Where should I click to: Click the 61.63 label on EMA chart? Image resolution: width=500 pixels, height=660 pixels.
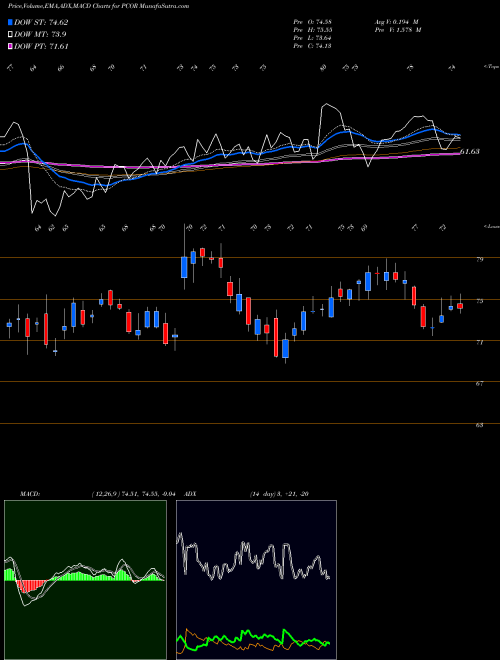[x=470, y=152]
